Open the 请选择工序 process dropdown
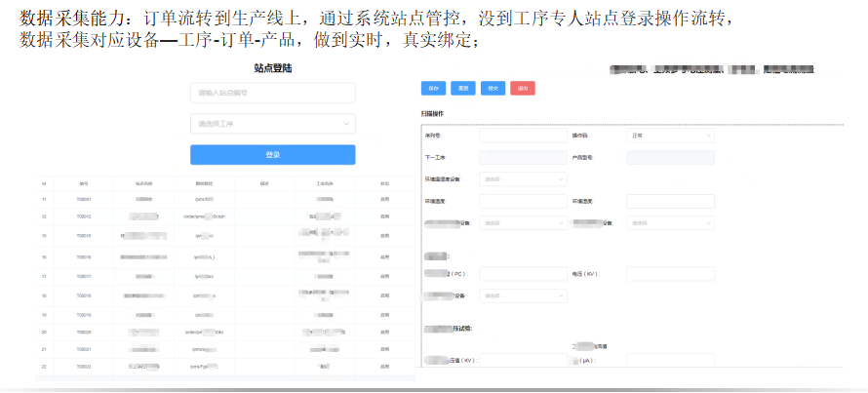This screenshot has width=868, height=393. (272, 124)
